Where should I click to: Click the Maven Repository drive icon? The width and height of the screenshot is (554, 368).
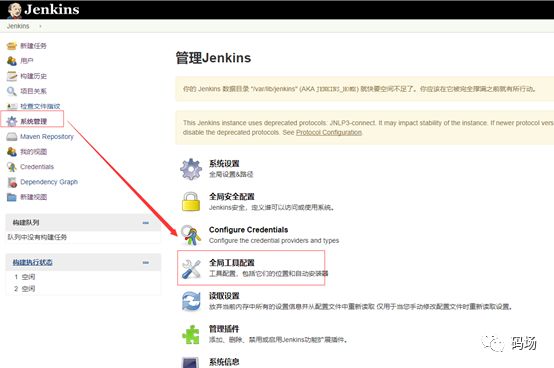click(x=12, y=137)
